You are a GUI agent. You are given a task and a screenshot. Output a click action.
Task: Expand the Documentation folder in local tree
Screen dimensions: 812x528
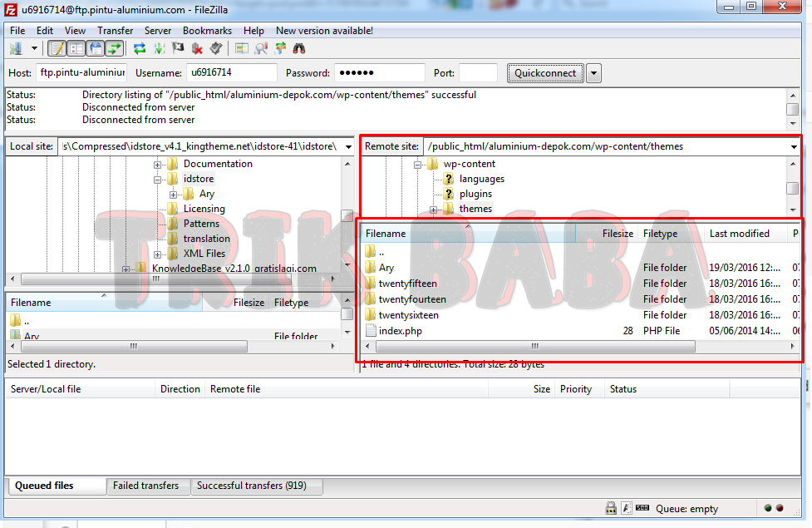[157, 164]
